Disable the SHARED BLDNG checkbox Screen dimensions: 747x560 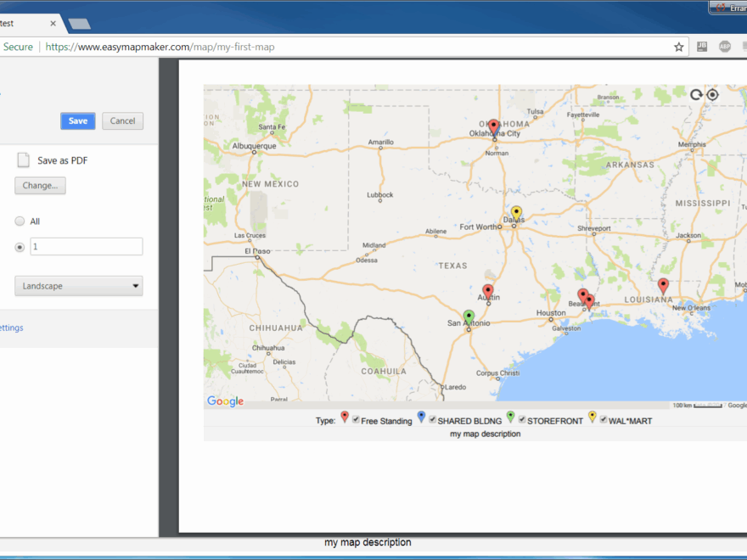[x=431, y=420]
